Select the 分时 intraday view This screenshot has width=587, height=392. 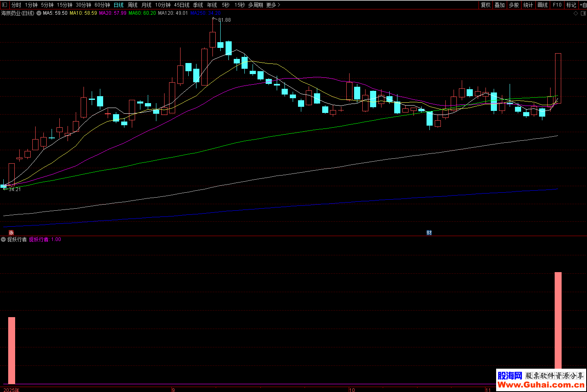(x=16, y=5)
